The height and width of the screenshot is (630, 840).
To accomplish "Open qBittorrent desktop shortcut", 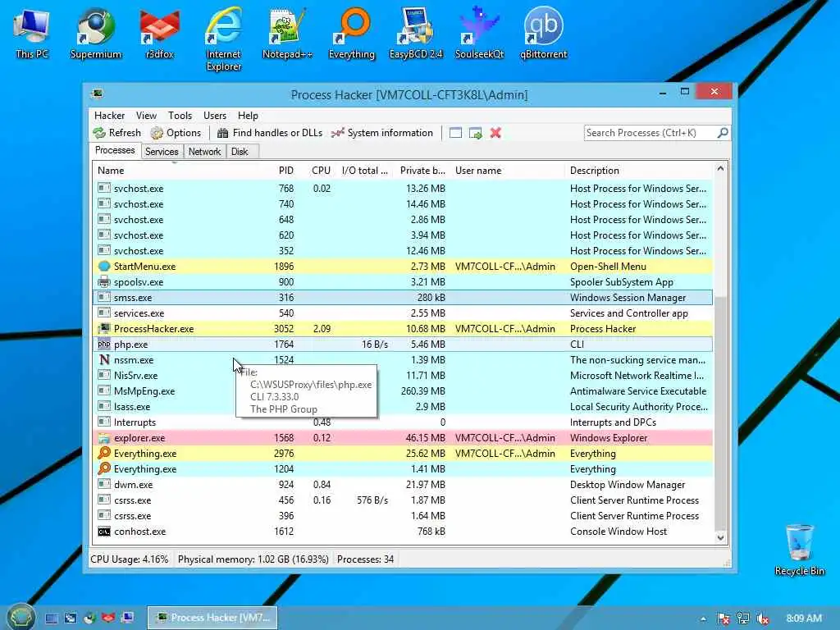I will 543,33.
